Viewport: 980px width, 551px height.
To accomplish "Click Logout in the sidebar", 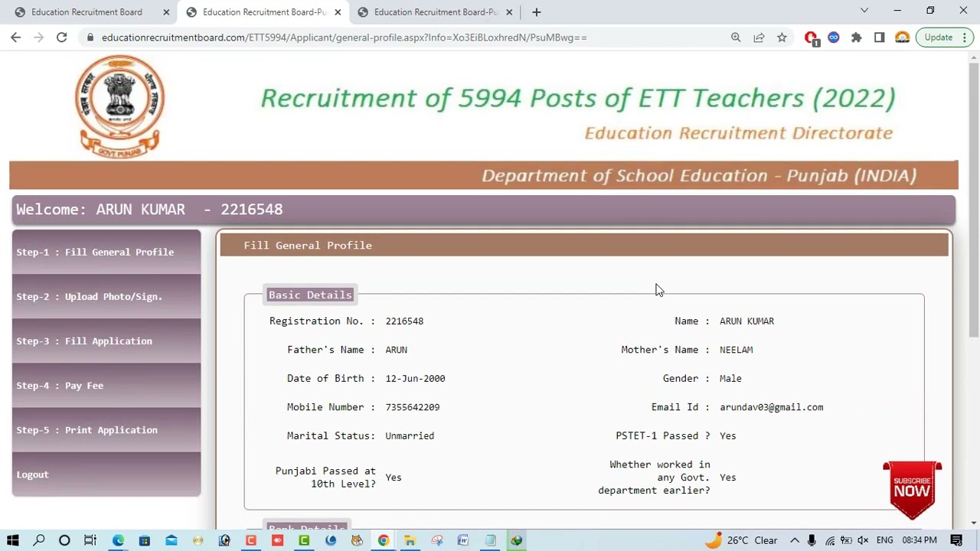I will pos(106,474).
